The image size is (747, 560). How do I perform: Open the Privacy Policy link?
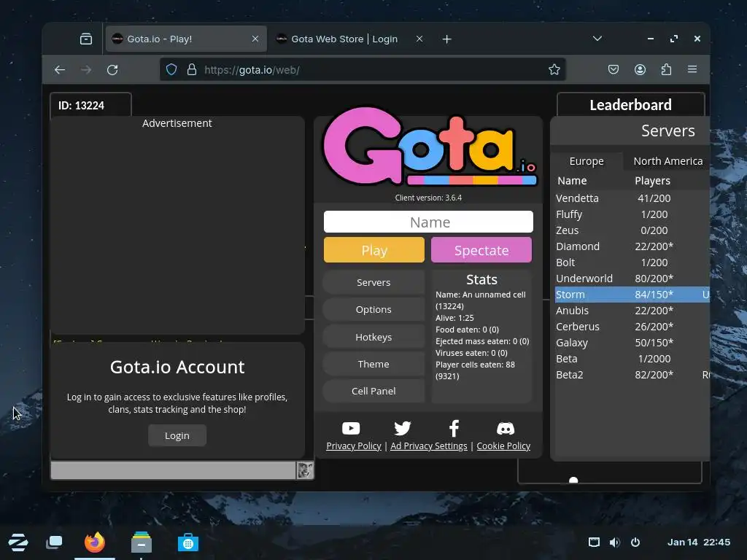[x=354, y=446]
